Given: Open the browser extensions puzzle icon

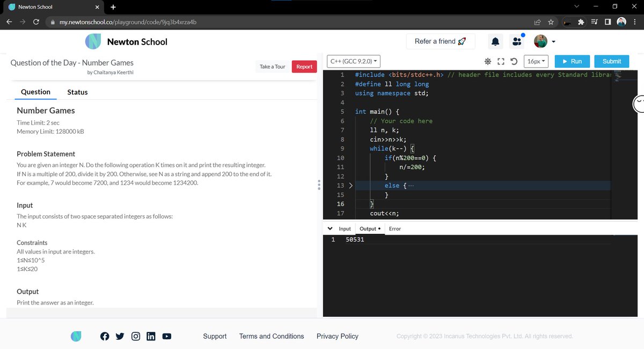Looking at the screenshot, I should [581, 22].
